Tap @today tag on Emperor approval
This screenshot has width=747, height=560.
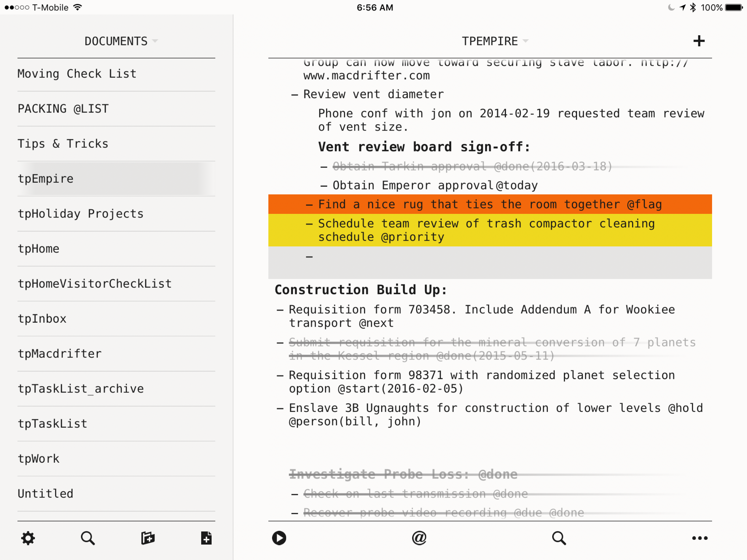517,186
